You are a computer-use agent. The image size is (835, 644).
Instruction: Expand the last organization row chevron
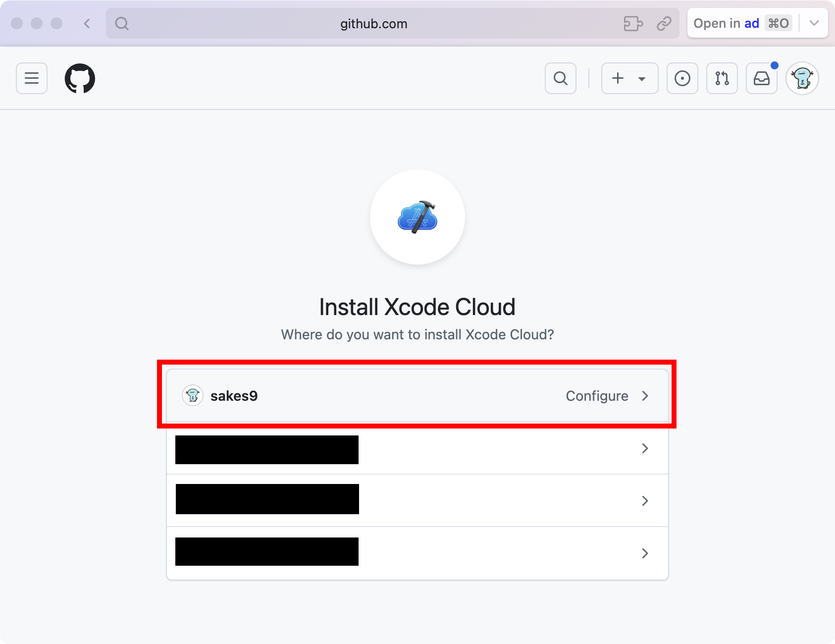tap(645, 553)
